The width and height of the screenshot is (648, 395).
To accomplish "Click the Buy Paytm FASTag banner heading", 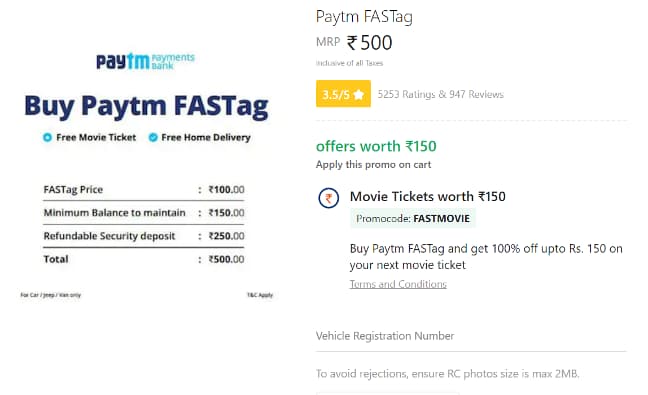I will [146, 106].
